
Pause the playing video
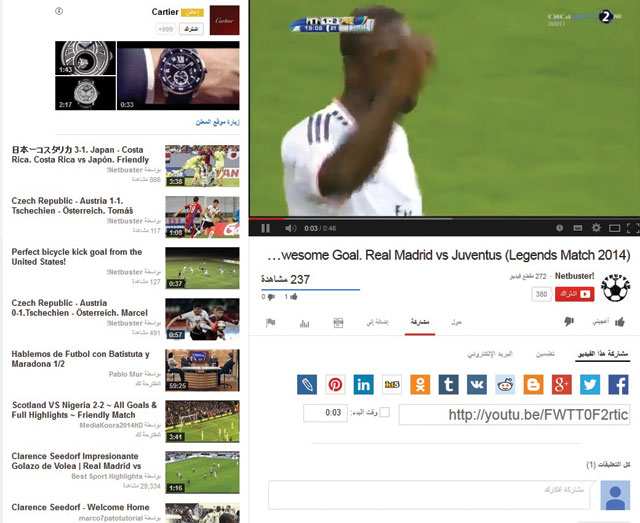tap(265, 228)
